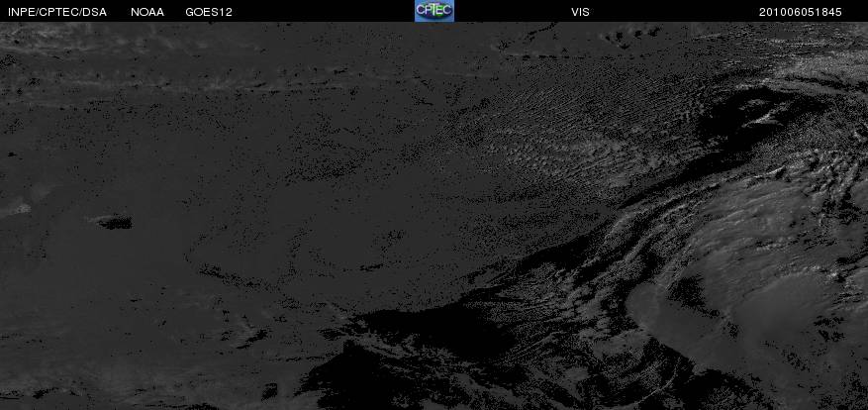Click the INPE/CPTEC/DSA label
The image size is (868, 410).
(x=57, y=12)
